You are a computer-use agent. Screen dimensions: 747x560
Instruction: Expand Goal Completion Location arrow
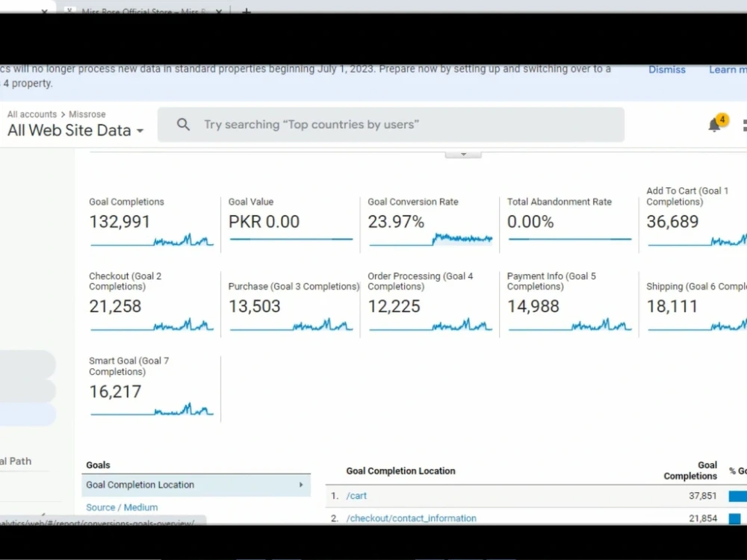pos(300,485)
